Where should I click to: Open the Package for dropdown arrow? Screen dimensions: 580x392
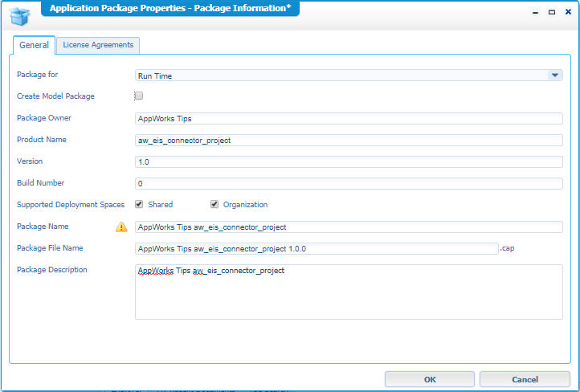[554, 76]
